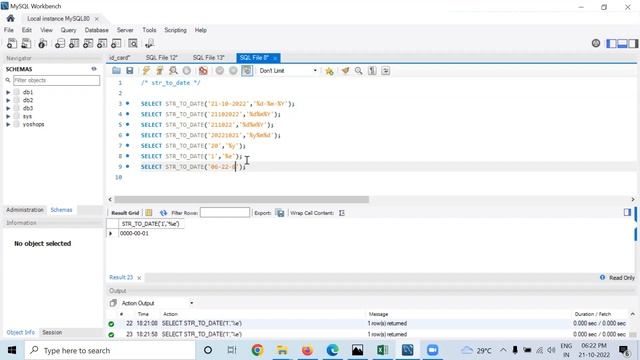Toggle continue on error icon
This screenshot has width=640, height=360.
[203, 71]
